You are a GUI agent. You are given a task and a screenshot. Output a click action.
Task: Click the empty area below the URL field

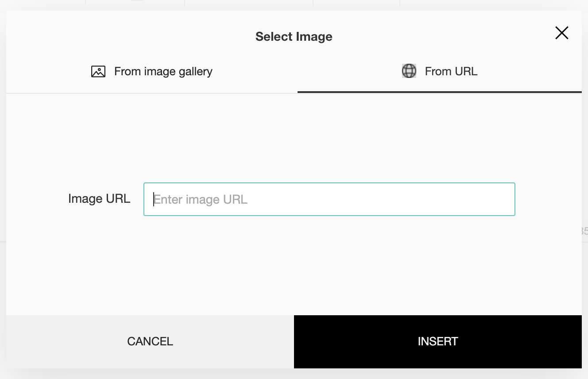(294, 266)
